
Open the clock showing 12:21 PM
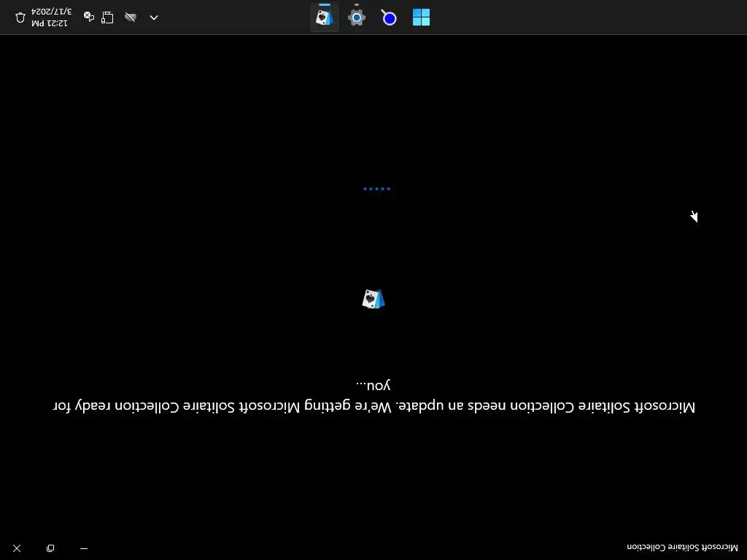coord(50,23)
